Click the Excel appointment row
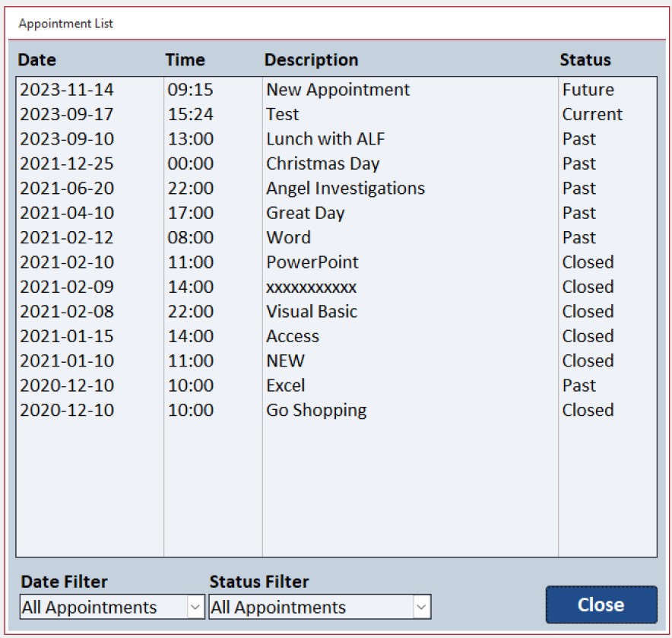This screenshot has width=672, height=638. pyautogui.click(x=286, y=386)
